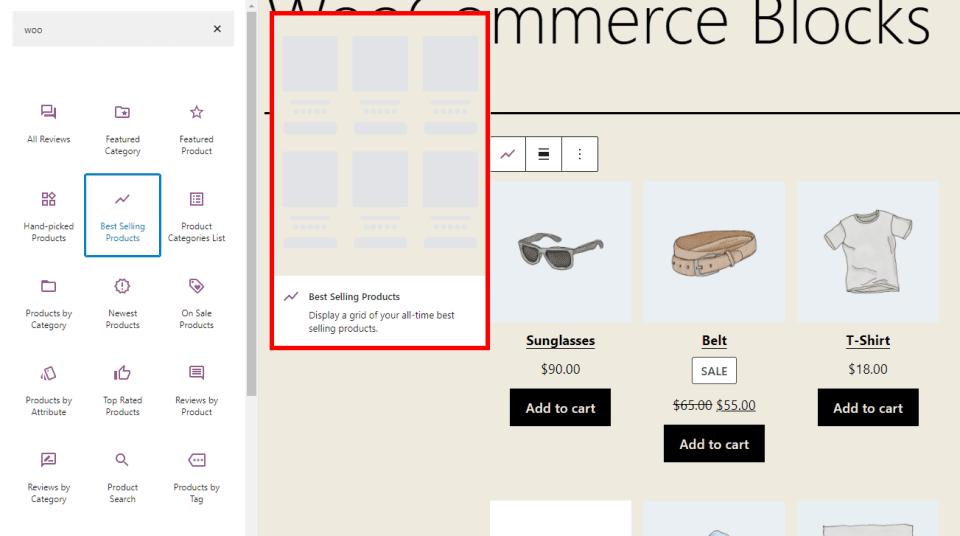Screen dimensions: 960x536
Task: Insert the Newest Products block
Action: [122, 302]
